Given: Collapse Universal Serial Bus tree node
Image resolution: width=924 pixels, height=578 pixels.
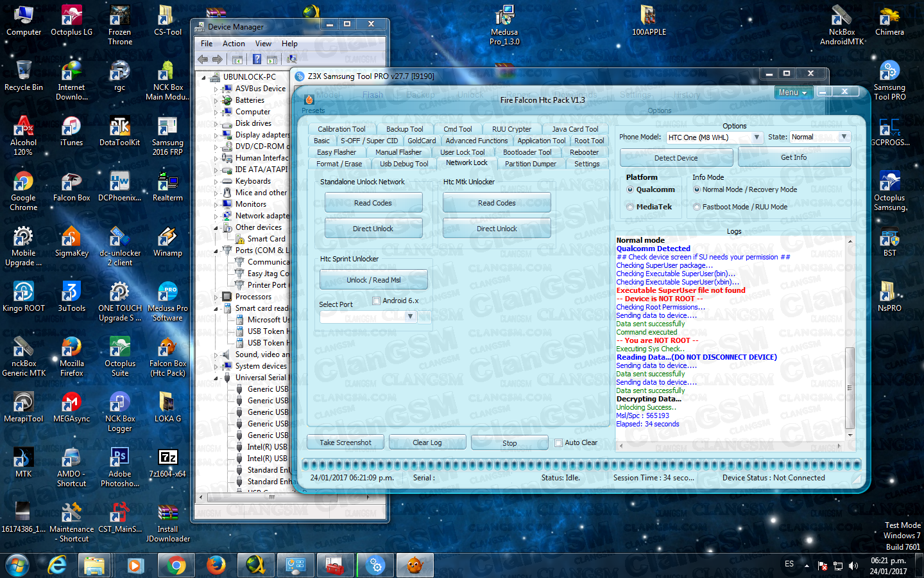Looking at the screenshot, I should click(216, 378).
